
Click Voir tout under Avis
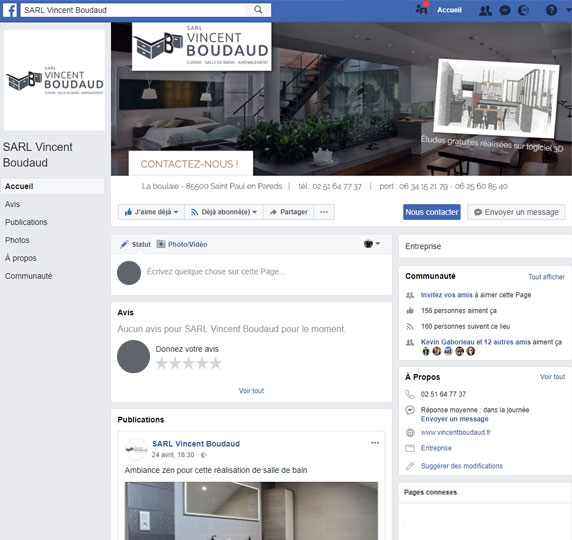pyautogui.click(x=251, y=391)
